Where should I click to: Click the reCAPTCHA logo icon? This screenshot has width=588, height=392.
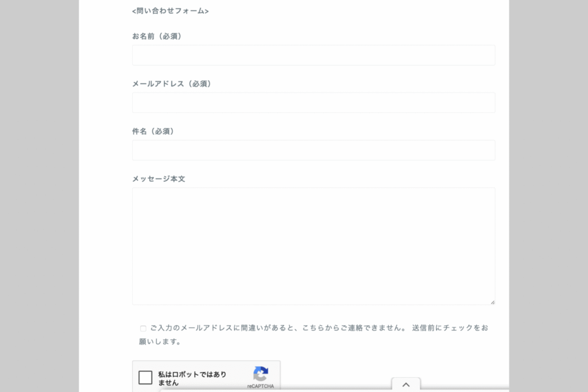(x=261, y=374)
